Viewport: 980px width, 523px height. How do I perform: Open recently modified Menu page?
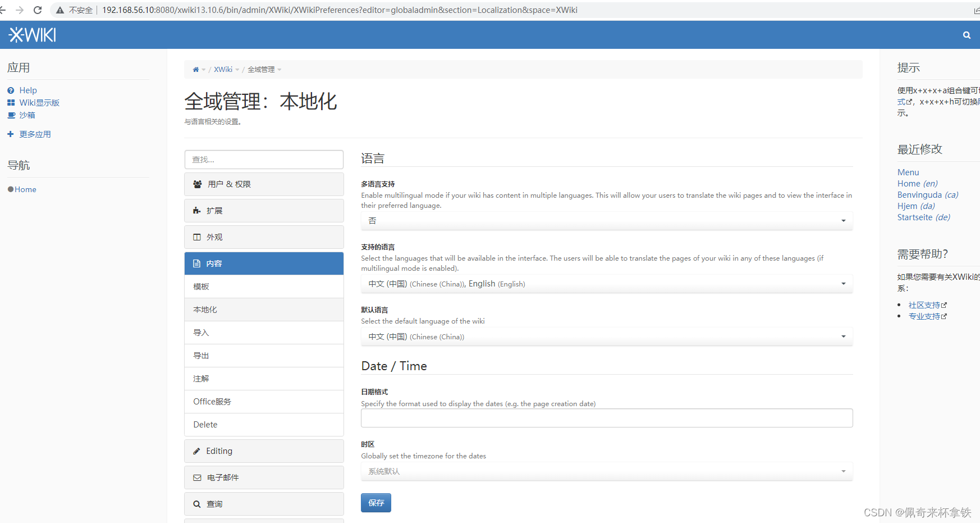pyautogui.click(x=908, y=172)
